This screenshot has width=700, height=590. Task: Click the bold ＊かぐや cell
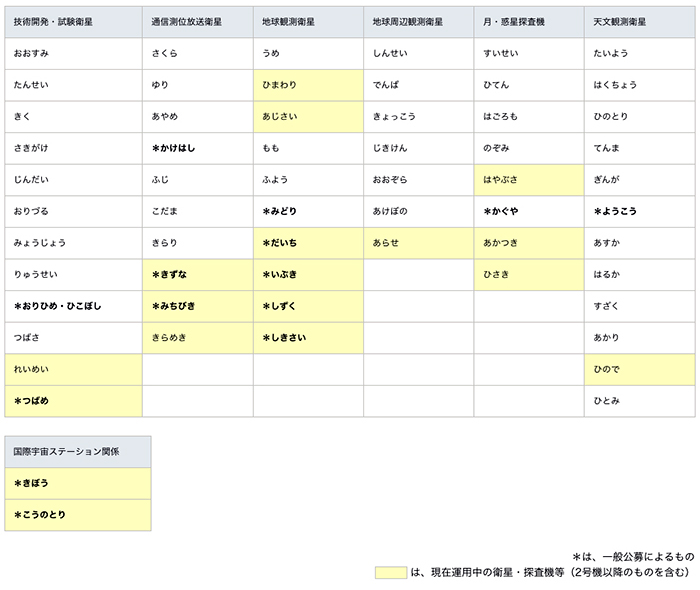coord(529,212)
